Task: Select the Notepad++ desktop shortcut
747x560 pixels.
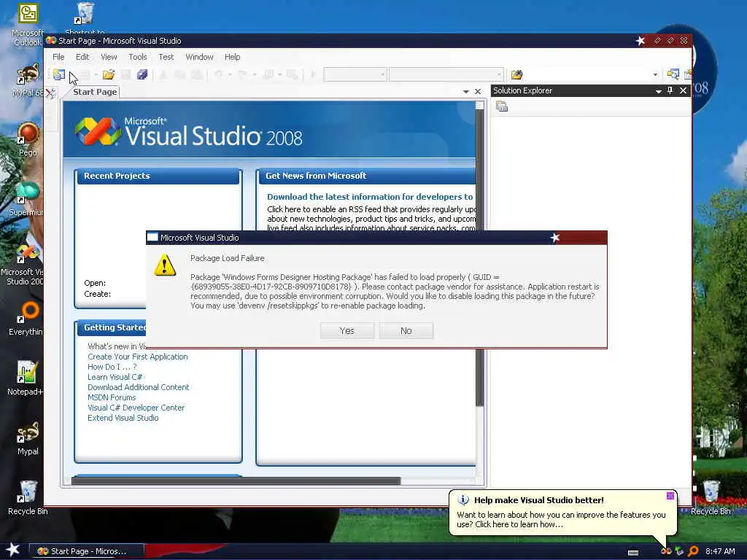Action: coord(26,378)
